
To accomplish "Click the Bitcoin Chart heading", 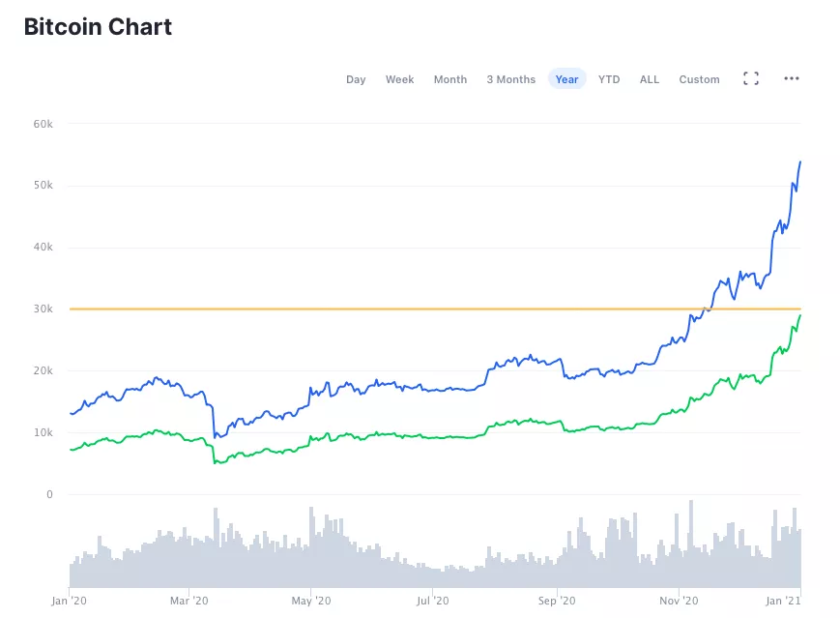I will (x=98, y=27).
